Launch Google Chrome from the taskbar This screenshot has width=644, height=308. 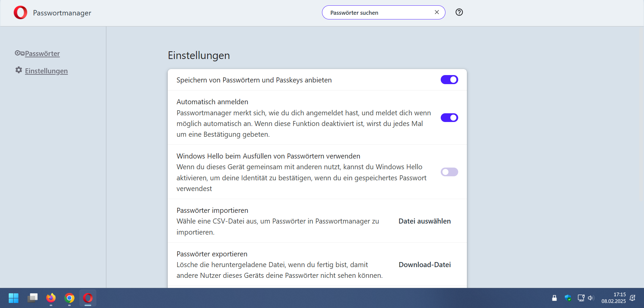point(69,298)
